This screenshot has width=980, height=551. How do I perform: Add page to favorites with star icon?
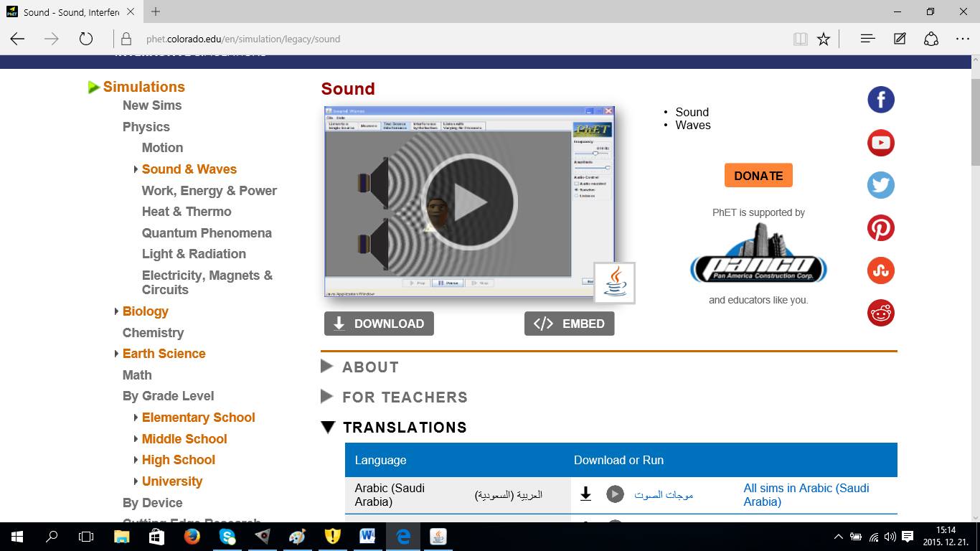point(824,39)
